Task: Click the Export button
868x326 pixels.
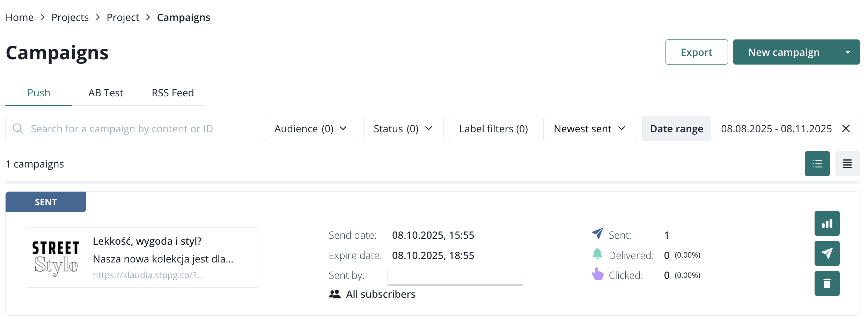Action: [696, 52]
